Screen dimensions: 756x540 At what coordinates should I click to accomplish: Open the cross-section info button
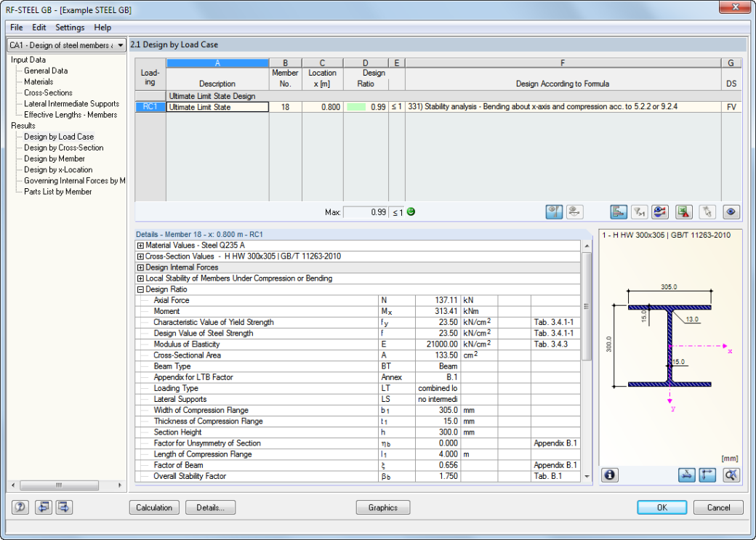coord(609,475)
